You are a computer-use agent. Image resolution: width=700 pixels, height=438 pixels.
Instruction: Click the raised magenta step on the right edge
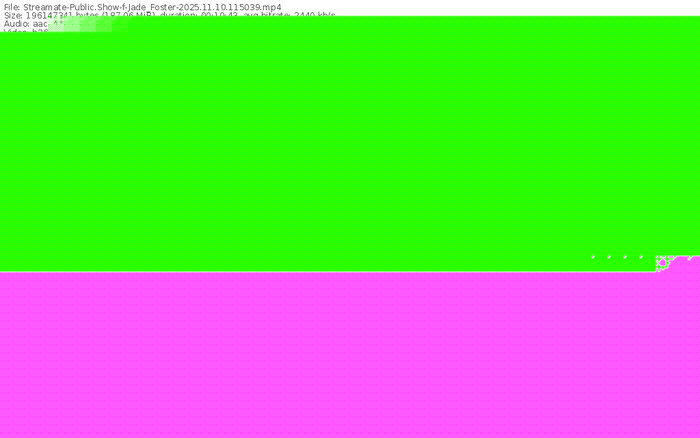pos(688,263)
